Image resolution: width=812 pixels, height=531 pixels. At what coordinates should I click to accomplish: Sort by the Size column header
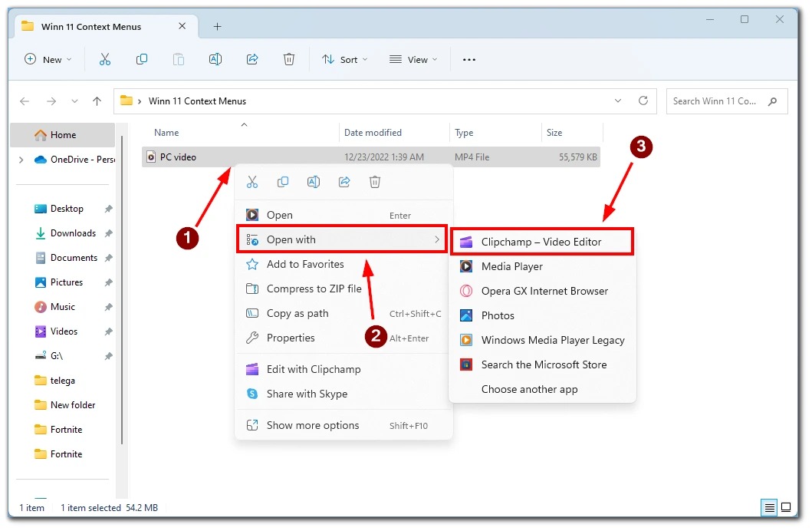click(x=572, y=133)
